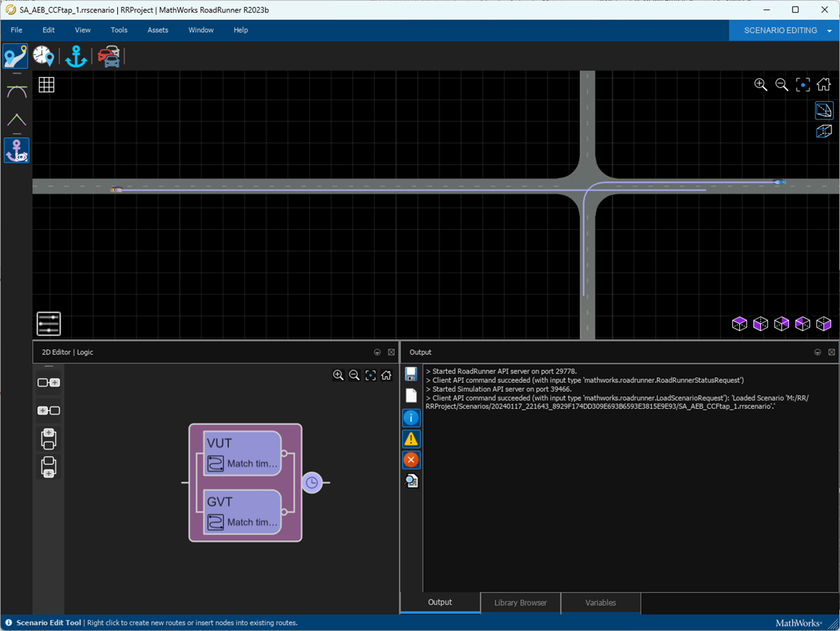Toggle error messages filter in Output
840x631 pixels.
[411, 459]
